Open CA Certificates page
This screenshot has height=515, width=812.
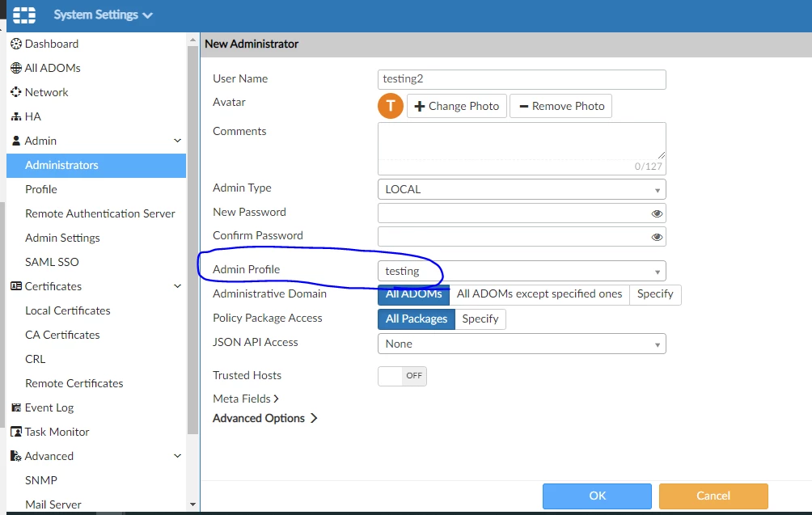point(62,335)
